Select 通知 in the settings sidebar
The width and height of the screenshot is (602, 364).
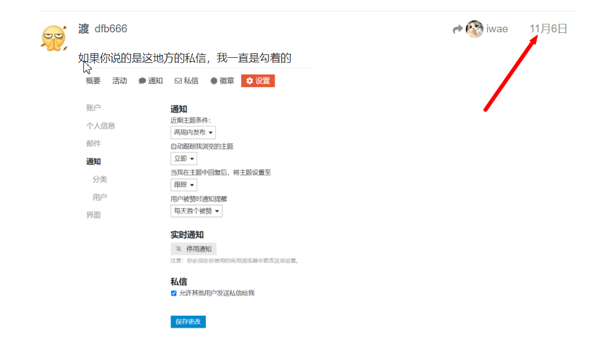93,162
